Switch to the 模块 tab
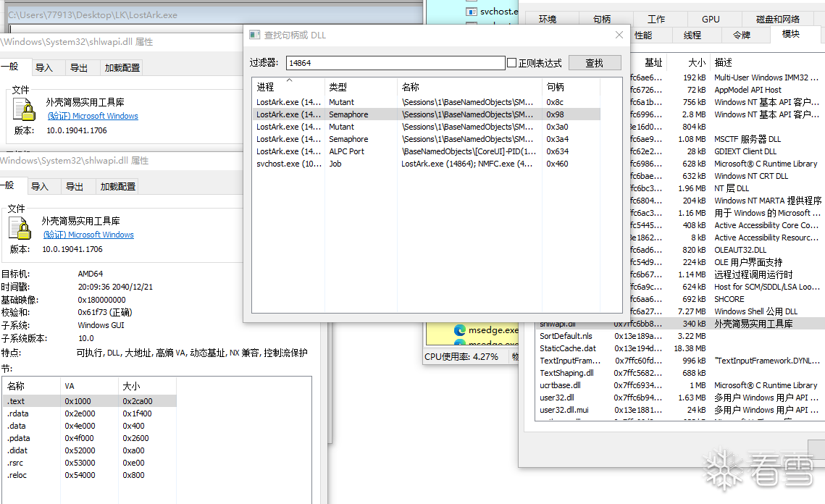 point(791,33)
